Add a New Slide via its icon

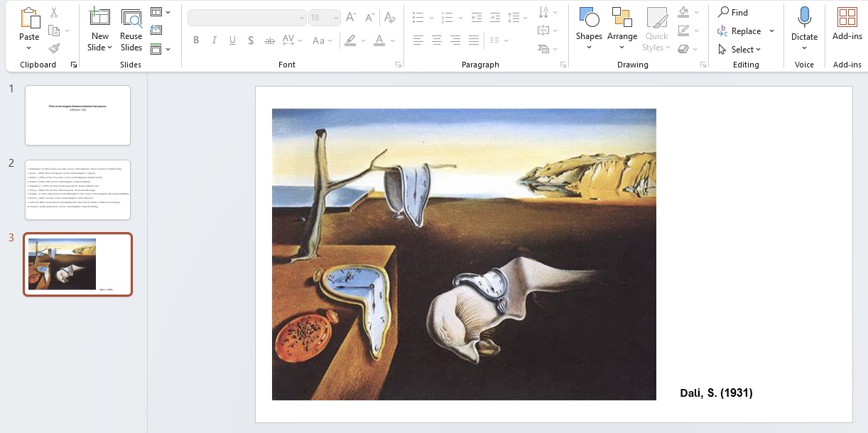point(99,18)
